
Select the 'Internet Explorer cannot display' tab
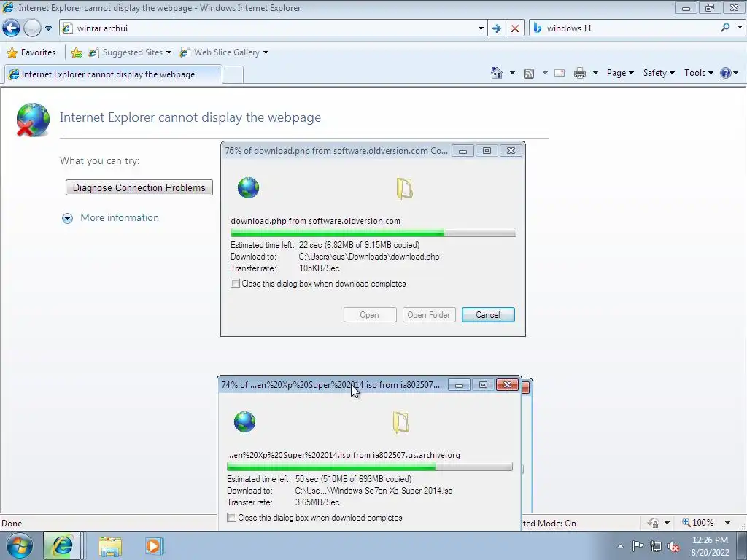tap(112, 74)
